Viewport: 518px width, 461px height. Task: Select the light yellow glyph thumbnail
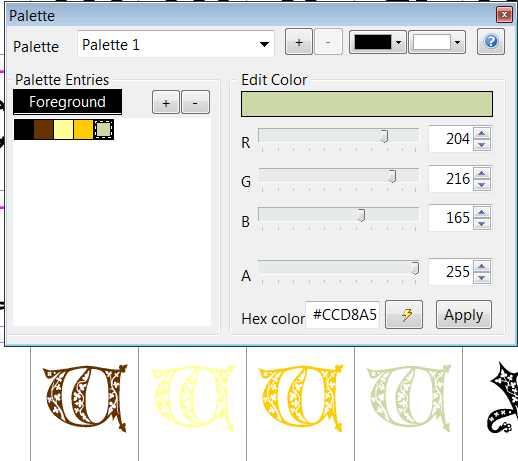point(193,398)
